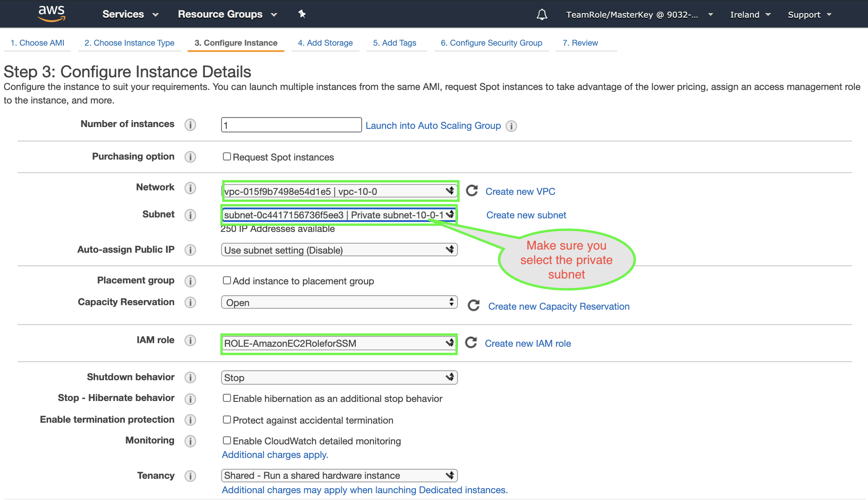Open the Support menu
868x500 pixels.
pyautogui.click(x=809, y=14)
